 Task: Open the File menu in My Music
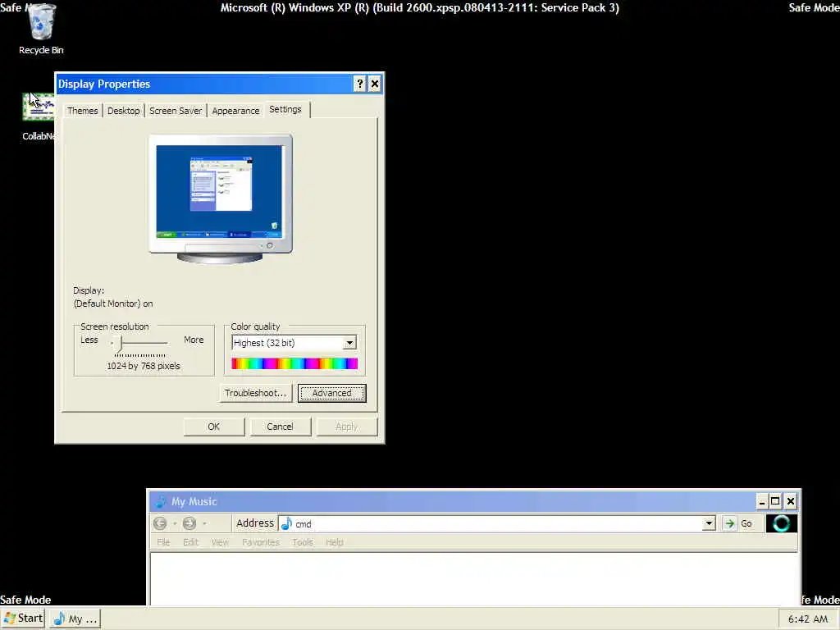[x=163, y=542]
